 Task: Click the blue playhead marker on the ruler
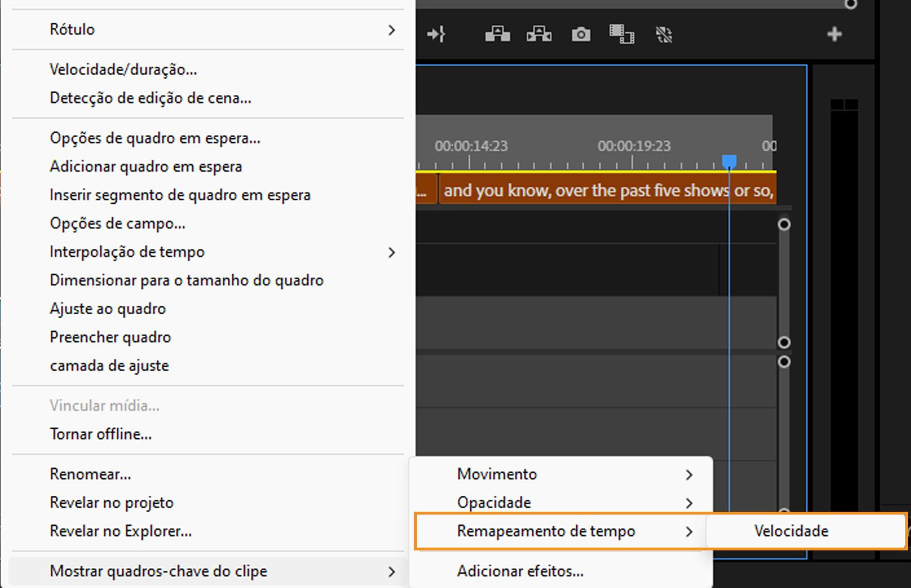729,162
